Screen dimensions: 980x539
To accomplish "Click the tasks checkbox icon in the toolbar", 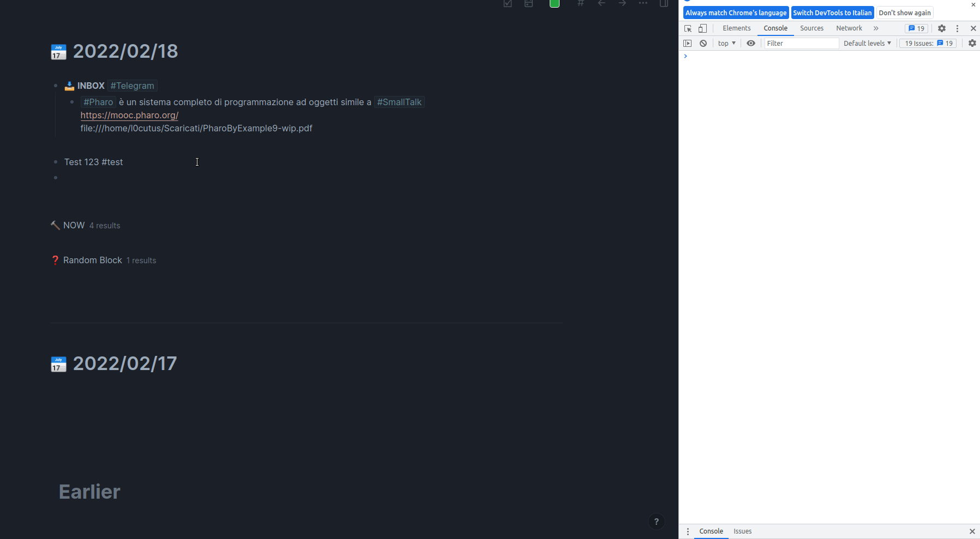I will click(x=508, y=4).
